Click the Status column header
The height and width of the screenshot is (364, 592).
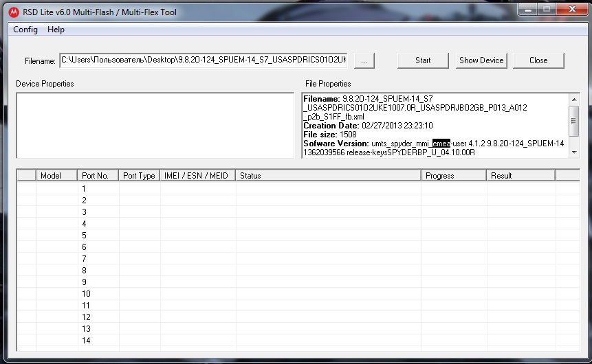(328, 175)
